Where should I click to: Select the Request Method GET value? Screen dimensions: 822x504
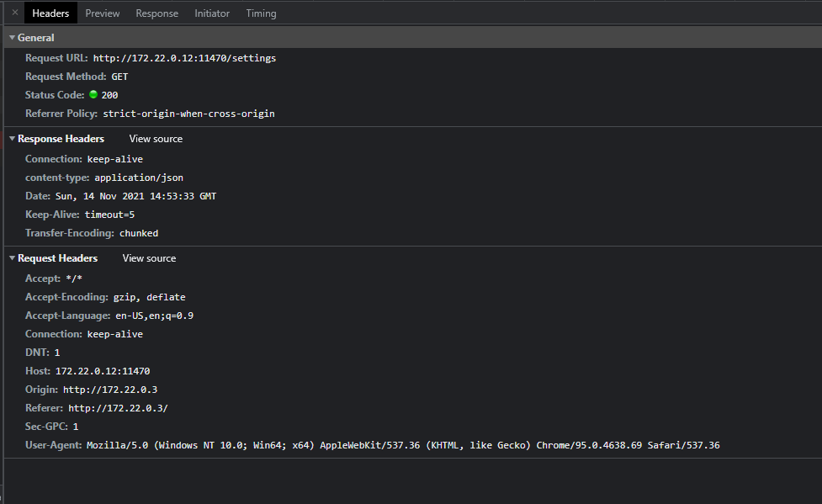[119, 77]
